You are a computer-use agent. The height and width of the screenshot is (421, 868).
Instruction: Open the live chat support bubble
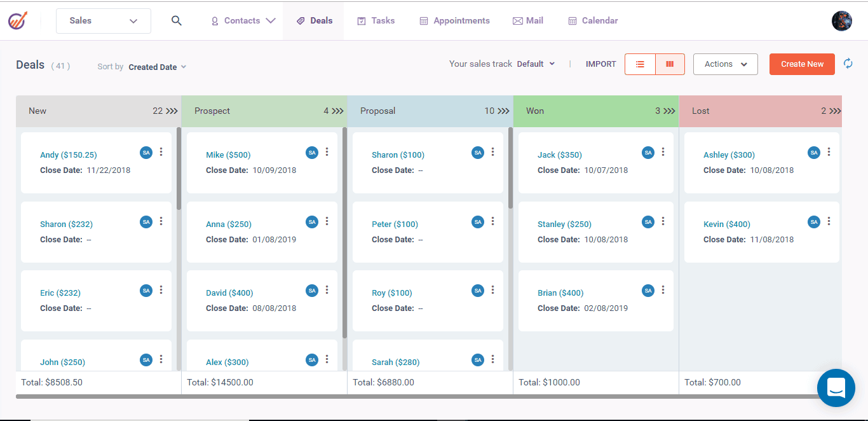[x=836, y=388]
